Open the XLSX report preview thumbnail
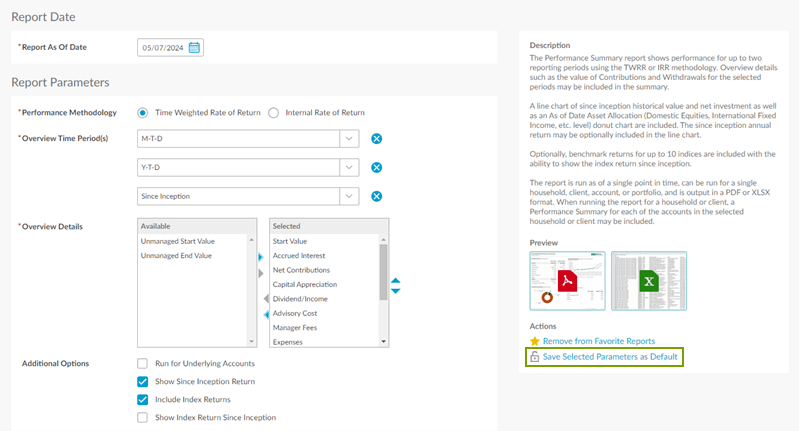 649,281
